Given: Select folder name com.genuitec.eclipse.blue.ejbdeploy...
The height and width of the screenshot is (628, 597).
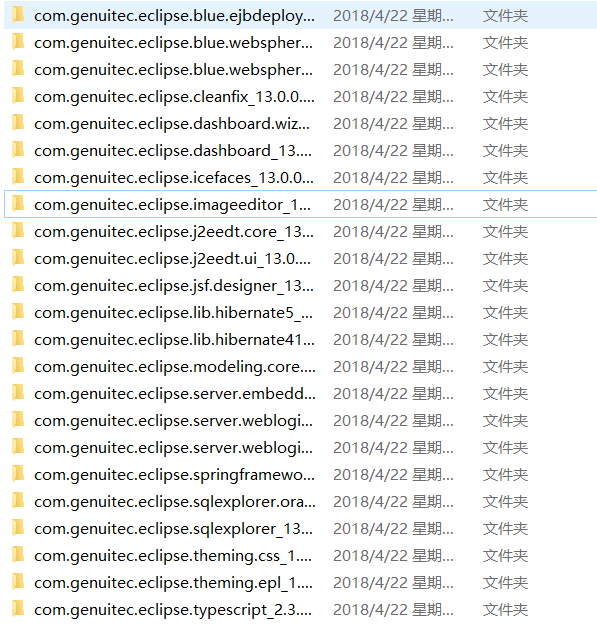Looking at the screenshot, I should pyautogui.click(x=174, y=16).
